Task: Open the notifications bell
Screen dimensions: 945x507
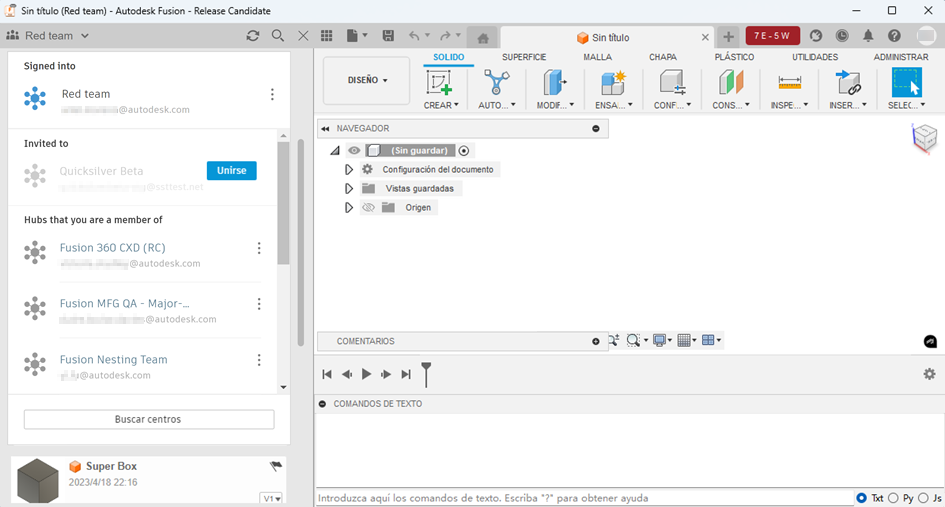Action: (x=868, y=36)
